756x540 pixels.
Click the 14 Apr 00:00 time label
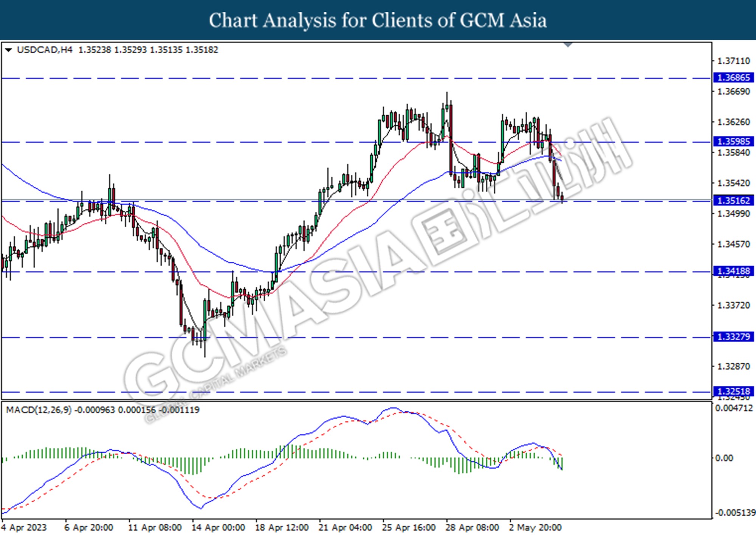(x=218, y=528)
